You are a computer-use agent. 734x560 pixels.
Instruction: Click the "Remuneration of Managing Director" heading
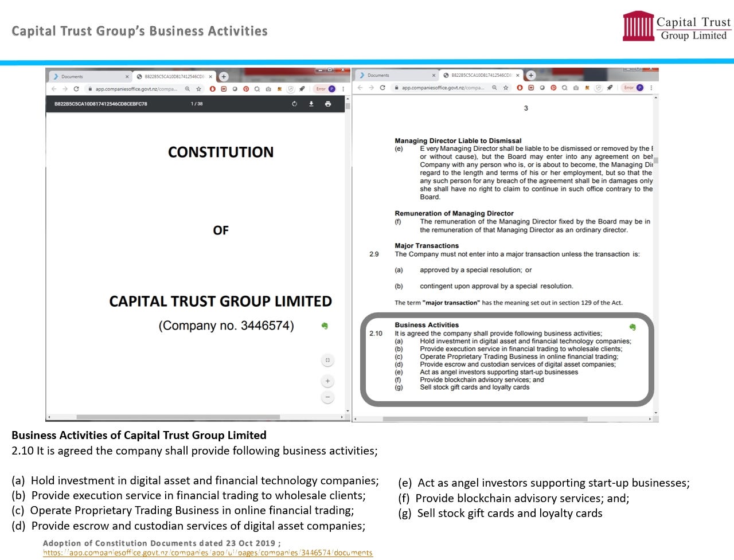(454, 213)
